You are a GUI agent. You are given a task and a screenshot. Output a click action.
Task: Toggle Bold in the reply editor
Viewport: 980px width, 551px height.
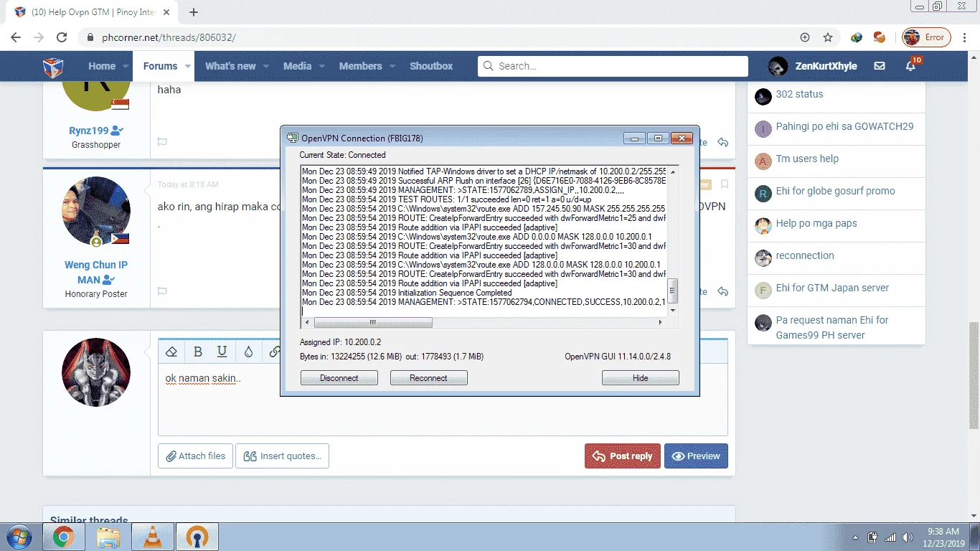[198, 352]
